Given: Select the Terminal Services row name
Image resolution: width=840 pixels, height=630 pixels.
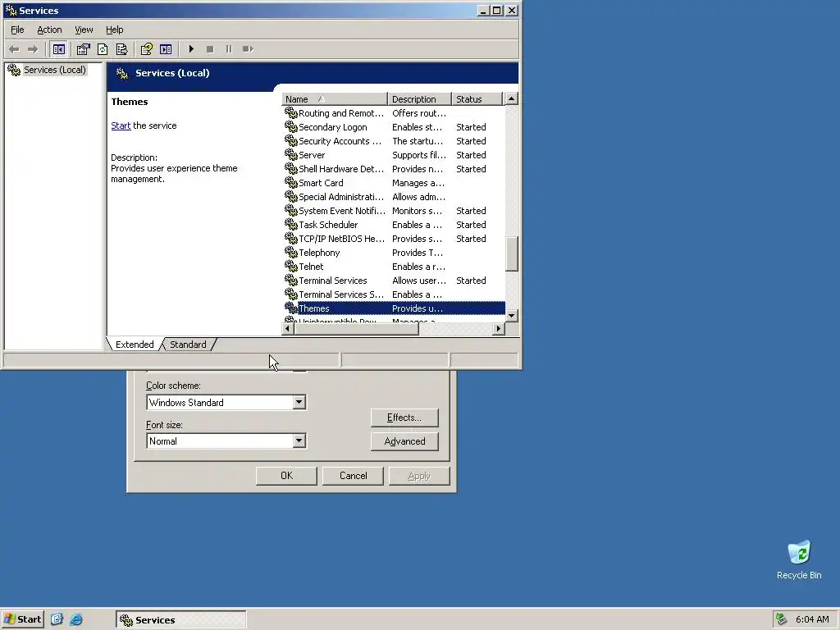Looking at the screenshot, I should coord(333,281).
